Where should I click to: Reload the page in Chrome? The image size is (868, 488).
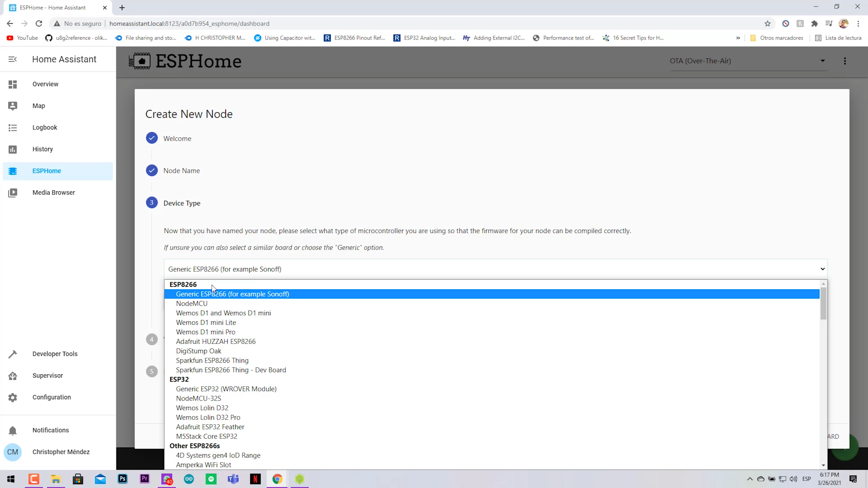[39, 23]
